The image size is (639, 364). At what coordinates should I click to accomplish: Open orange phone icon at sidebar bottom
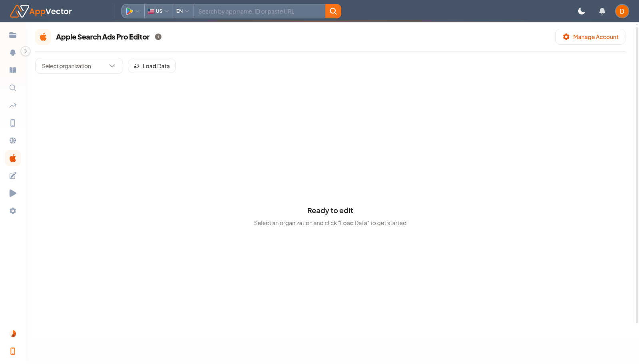[13, 351]
